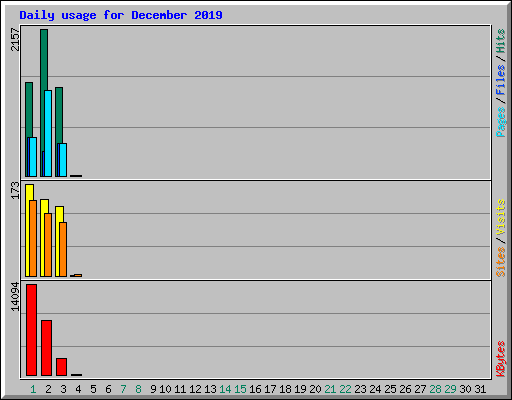Click day label 25 on the x-axis

tap(390, 389)
